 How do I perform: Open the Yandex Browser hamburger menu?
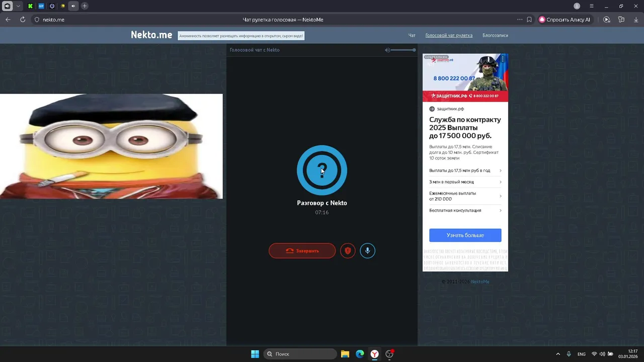(x=592, y=6)
